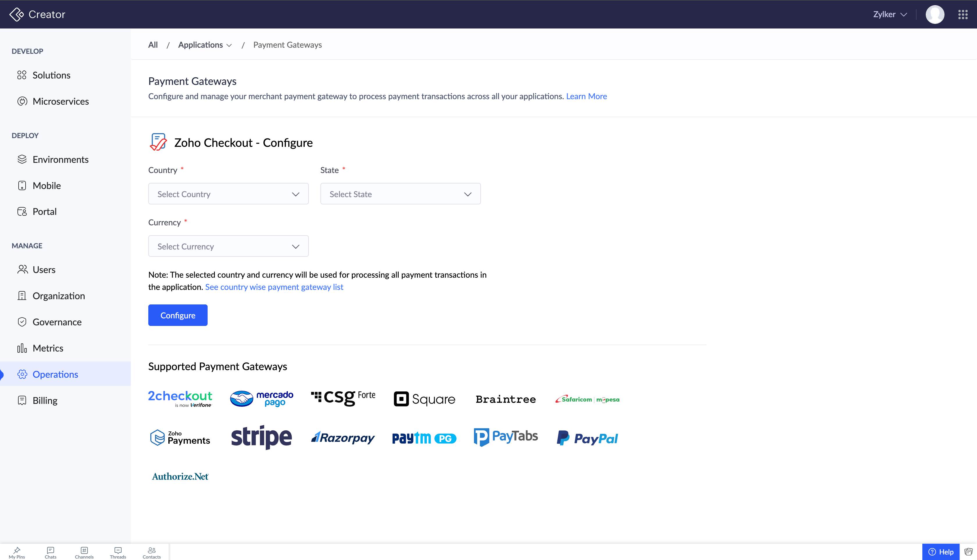Click the Creator logo icon
Viewport: 977px width, 560px height.
[16, 14]
